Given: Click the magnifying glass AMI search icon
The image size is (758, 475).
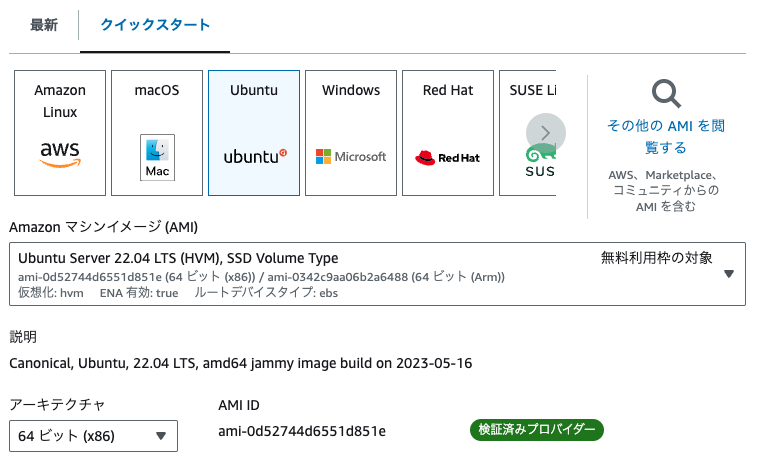Looking at the screenshot, I should click(666, 95).
